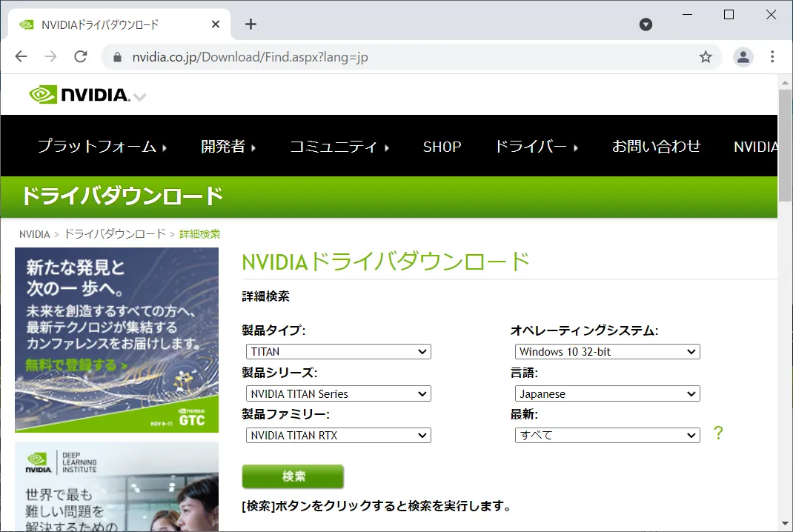Click ドライバダウンロード breadcrumb link
This screenshot has width=793, height=532.
coord(115,234)
